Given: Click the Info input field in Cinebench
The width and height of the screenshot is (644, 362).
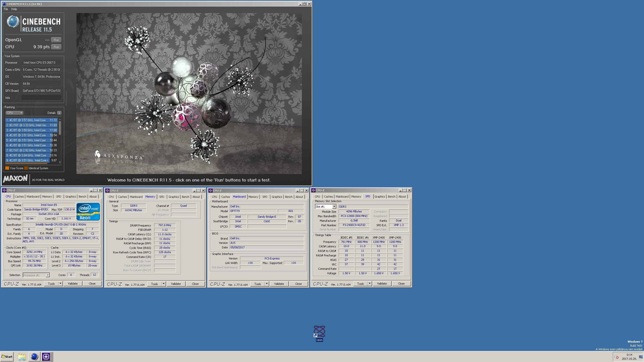Looking at the screenshot, I should 42,98.
